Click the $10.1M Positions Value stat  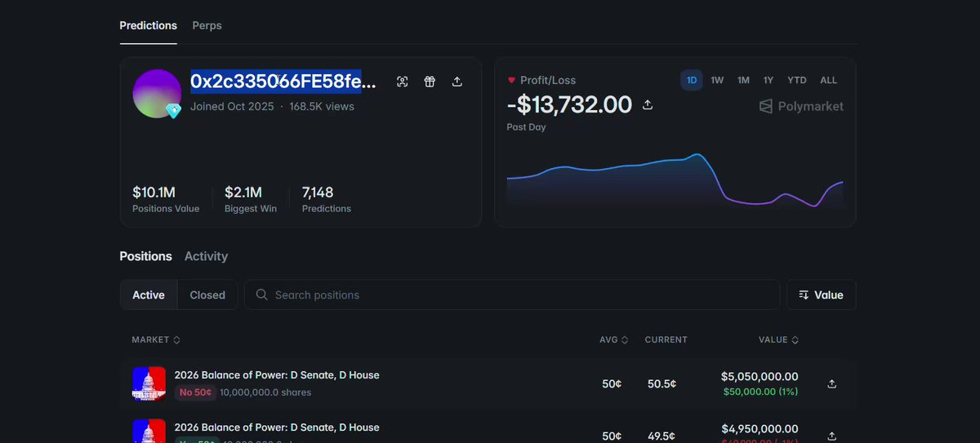tap(166, 199)
